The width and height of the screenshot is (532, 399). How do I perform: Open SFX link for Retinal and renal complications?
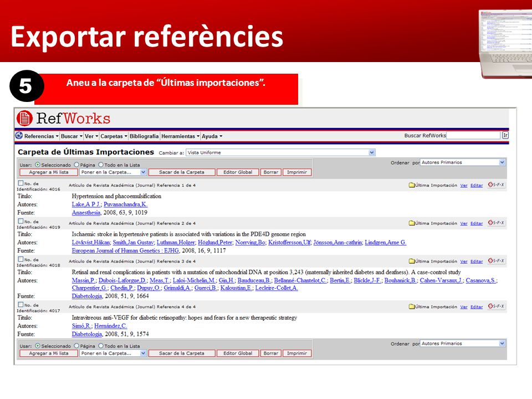click(x=496, y=261)
